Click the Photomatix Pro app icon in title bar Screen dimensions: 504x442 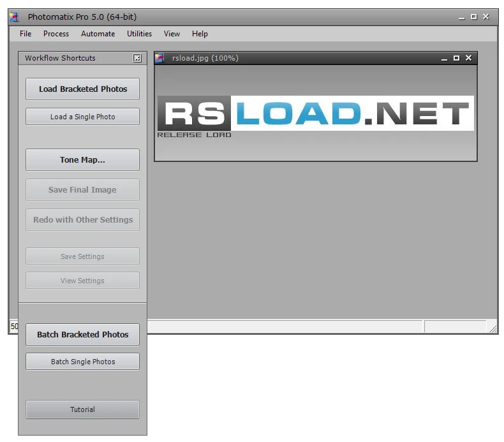point(15,17)
